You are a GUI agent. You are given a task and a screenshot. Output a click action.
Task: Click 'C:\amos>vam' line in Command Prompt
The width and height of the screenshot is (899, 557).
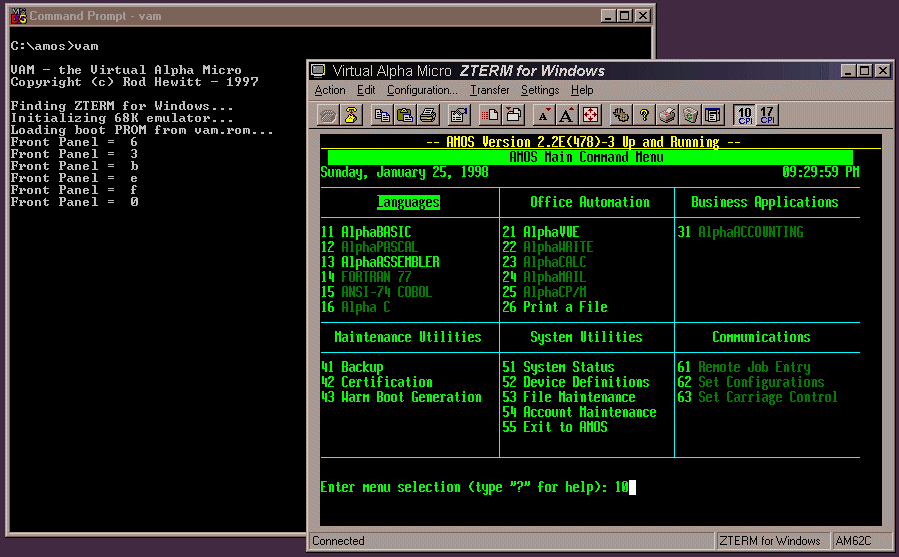[x=54, y=46]
